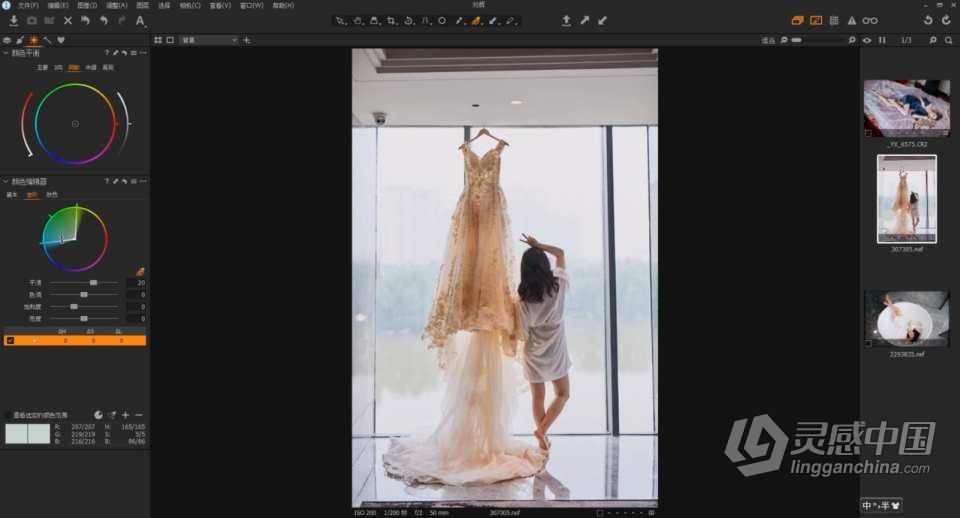
Task: Click the Undo arrow icon
Action: [104, 21]
